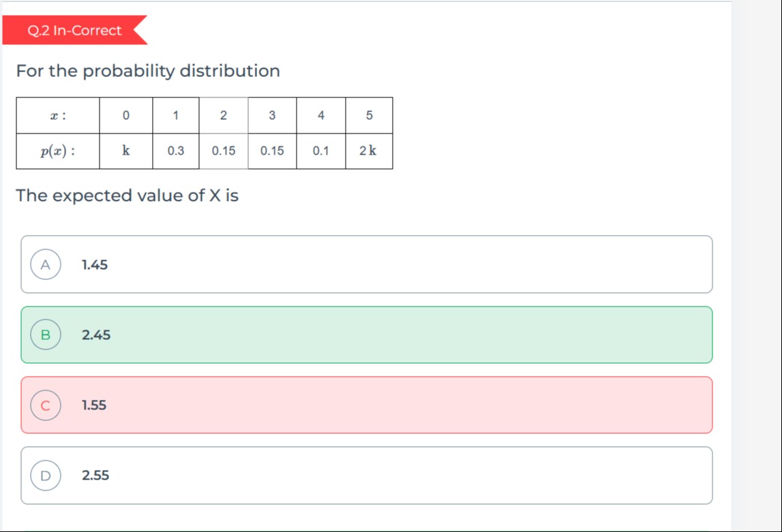
Task: Select option A circle icon
Action: click(46, 264)
